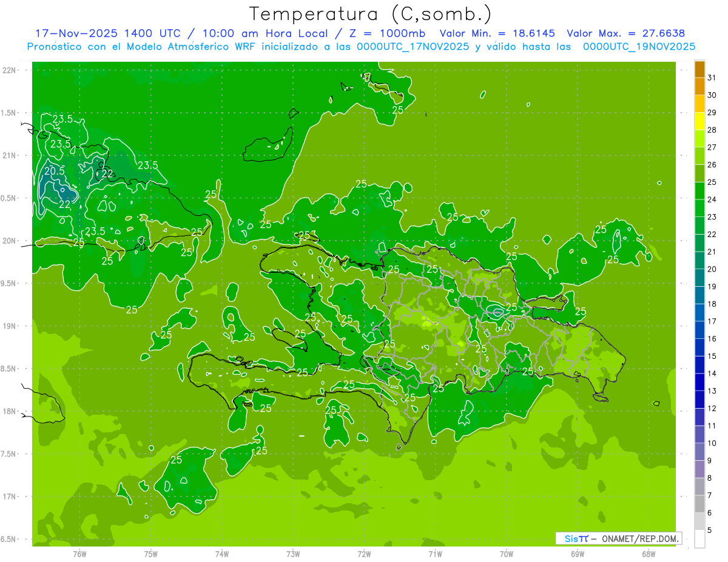Click the "73W" longitude axis label
This screenshot has height=562, width=728.
pyautogui.click(x=293, y=554)
